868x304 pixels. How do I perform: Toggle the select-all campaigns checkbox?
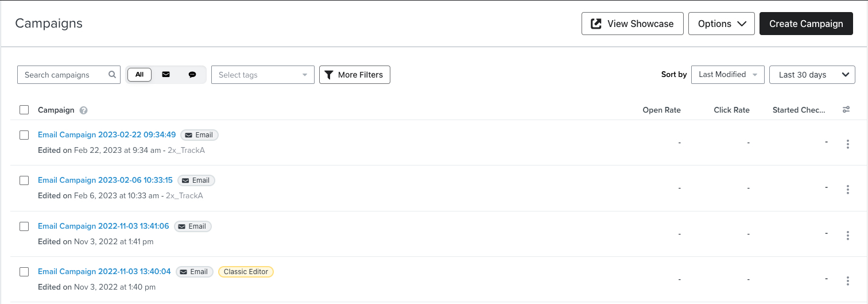point(24,110)
